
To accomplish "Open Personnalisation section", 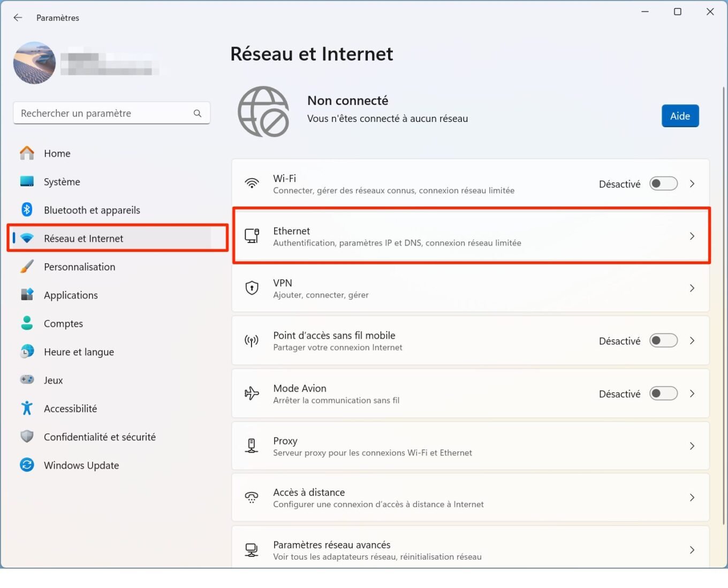I will (x=111, y=267).
